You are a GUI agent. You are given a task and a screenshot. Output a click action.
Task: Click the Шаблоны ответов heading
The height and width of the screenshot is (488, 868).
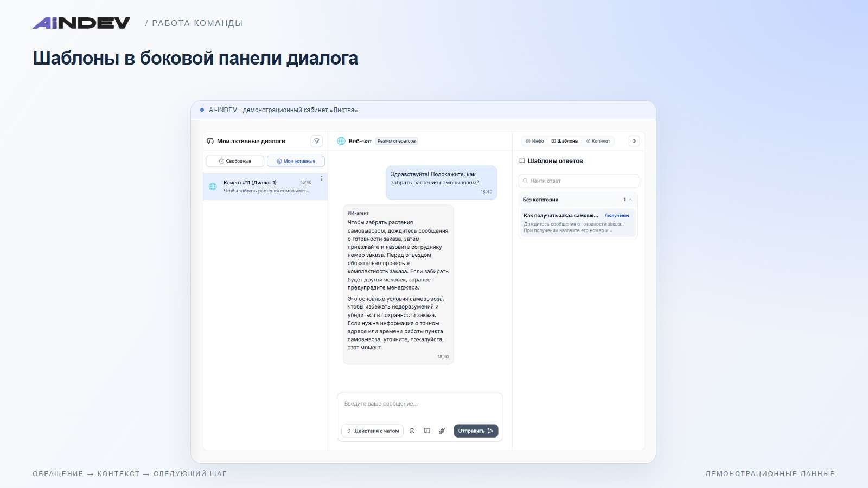[x=555, y=161]
